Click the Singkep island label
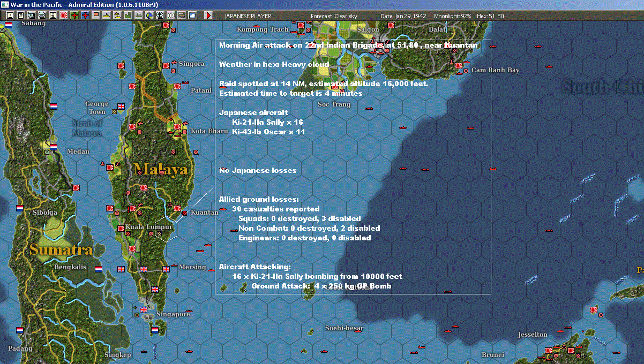The height and width of the screenshot is (364, 644). (x=118, y=355)
